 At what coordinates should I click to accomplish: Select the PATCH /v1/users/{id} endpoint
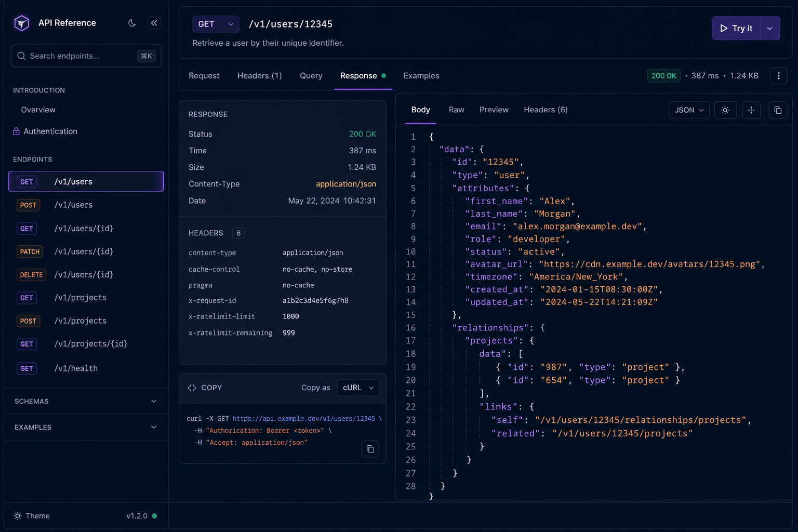[86, 251]
